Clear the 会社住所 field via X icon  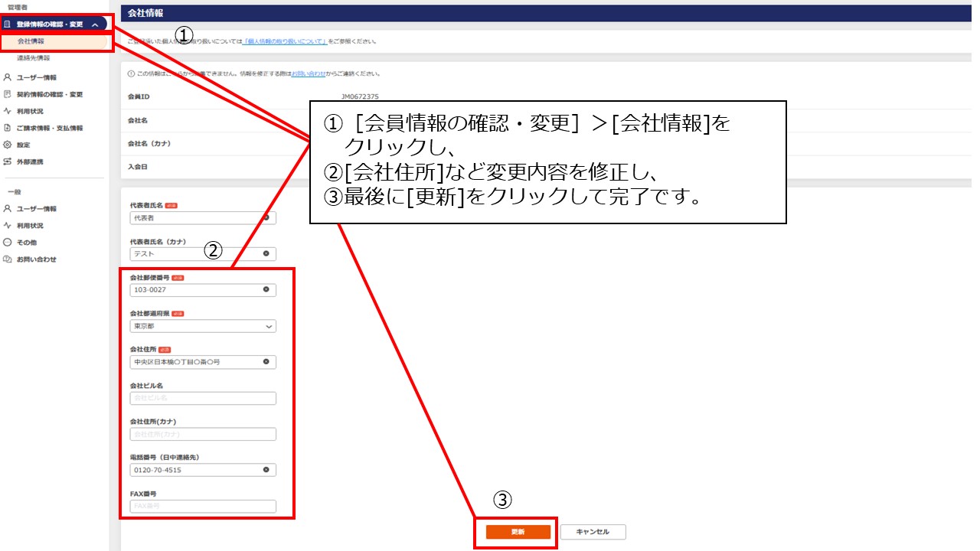tap(266, 362)
